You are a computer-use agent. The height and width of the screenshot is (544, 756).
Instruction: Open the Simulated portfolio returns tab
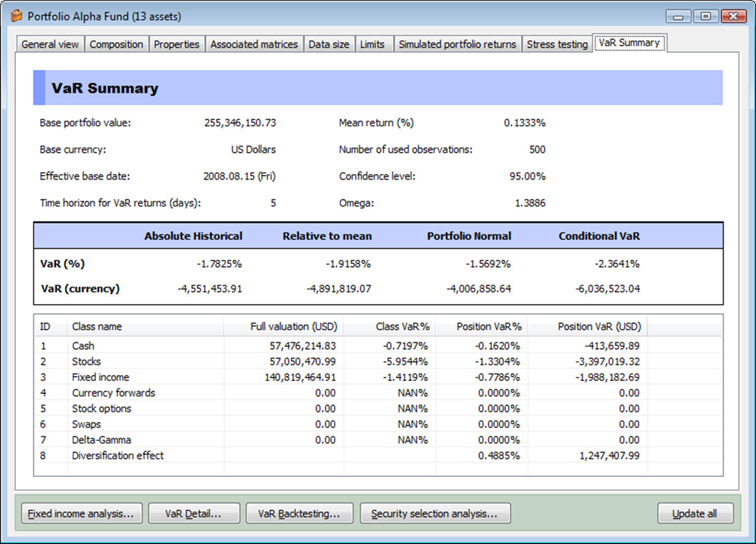[x=457, y=44]
